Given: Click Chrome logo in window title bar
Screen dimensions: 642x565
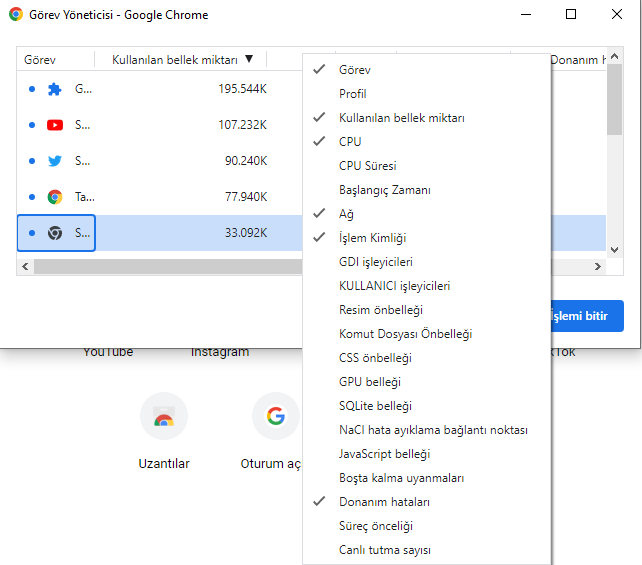Looking at the screenshot, I should 16,15.
